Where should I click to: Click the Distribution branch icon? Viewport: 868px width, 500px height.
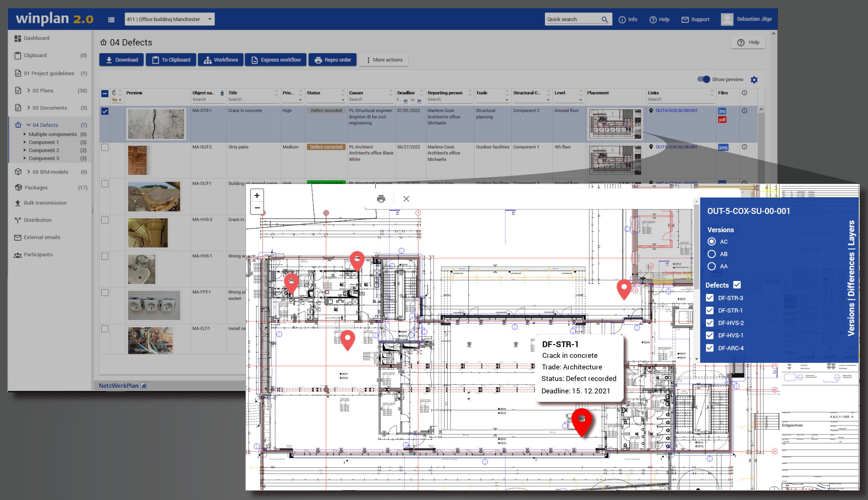point(18,220)
